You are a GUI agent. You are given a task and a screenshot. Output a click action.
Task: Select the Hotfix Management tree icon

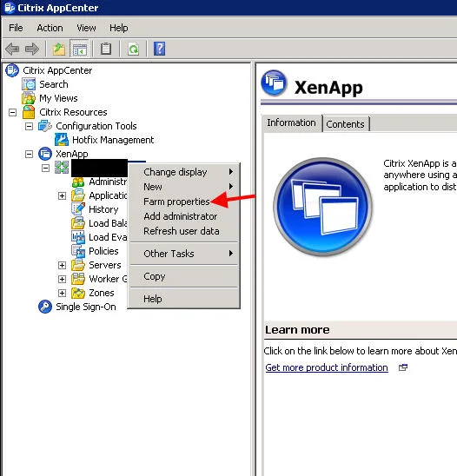(x=62, y=140)
